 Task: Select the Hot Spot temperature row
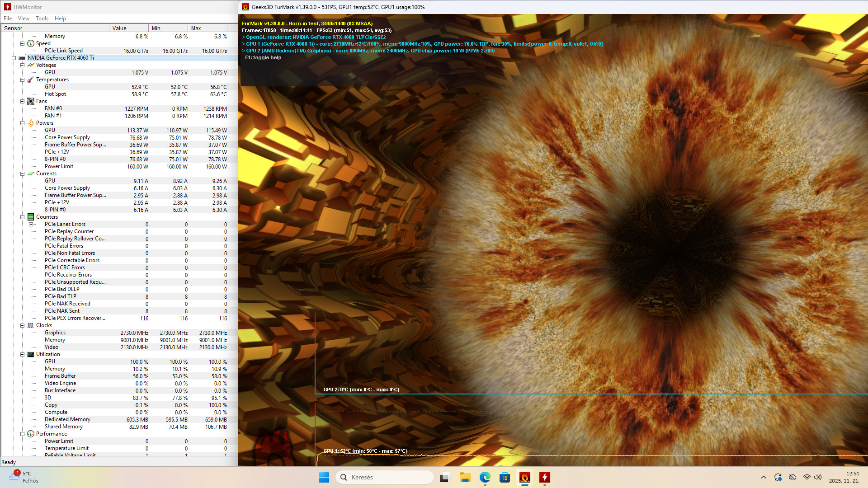tap(55, 94)
